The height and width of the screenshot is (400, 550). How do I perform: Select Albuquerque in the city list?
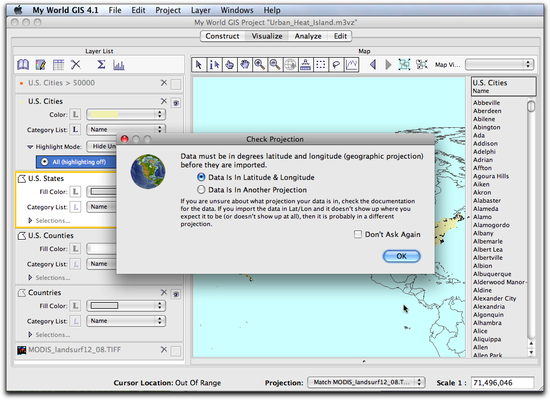click(492, 274)
